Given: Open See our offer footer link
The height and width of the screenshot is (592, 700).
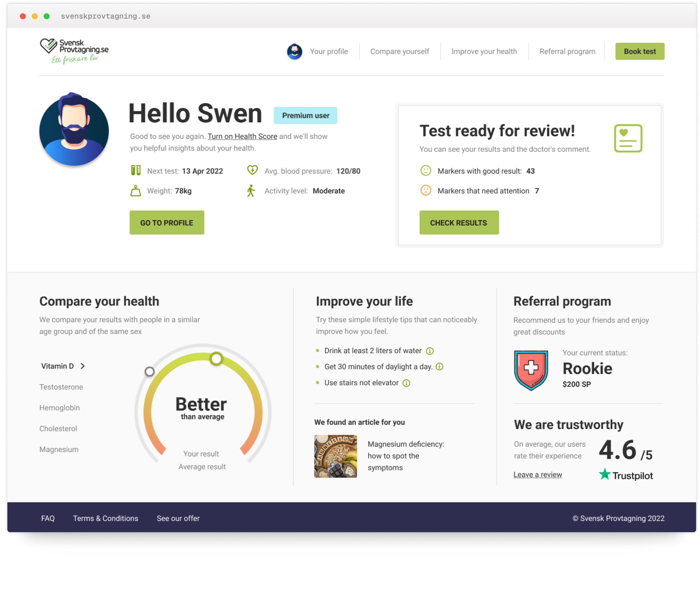Looking at the screenshot, I should pyautogui.click(x=178, y=518).
